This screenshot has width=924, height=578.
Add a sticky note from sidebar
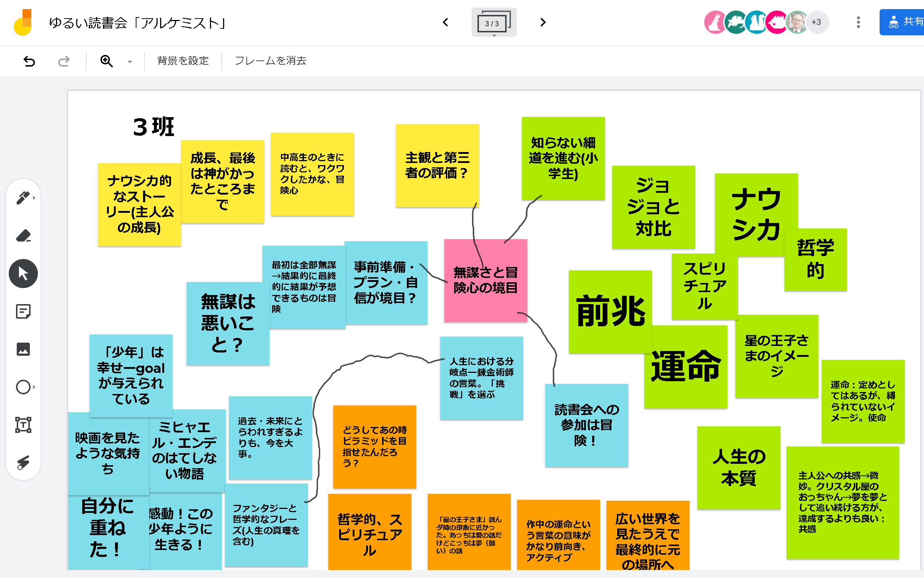point(23,311)
